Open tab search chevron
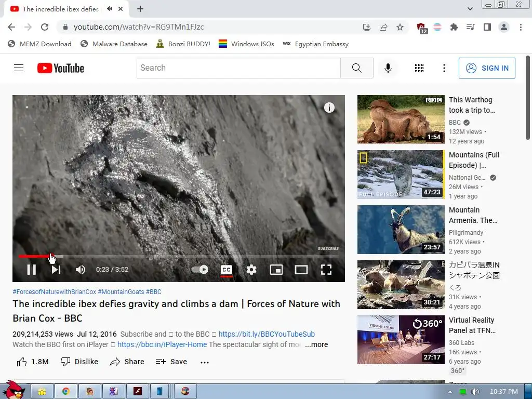532x399 pixels. tap(470, 9)
